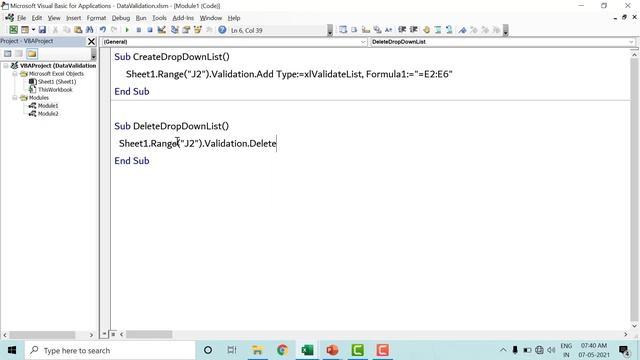
Task: Click the Indent icon in Edit toolbar
Action: coord(402,30)
